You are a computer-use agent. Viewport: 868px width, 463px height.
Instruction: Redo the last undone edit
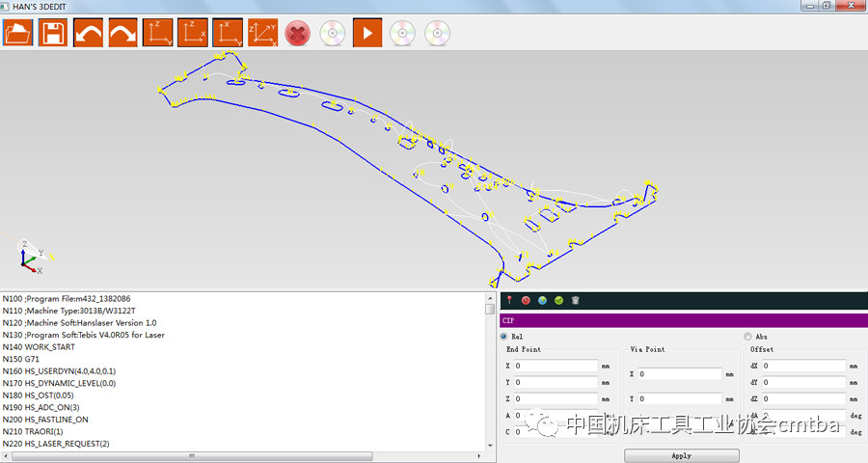click(x=122, y=33)
